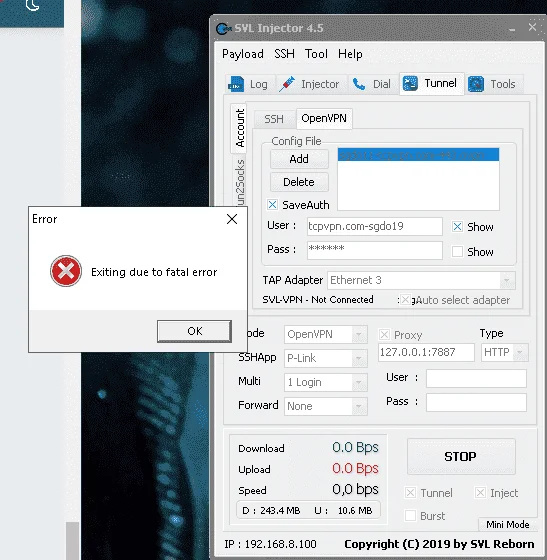Click the Tools tab icon
The height and width of the screenshot is (560, 547).
(476, 84)
